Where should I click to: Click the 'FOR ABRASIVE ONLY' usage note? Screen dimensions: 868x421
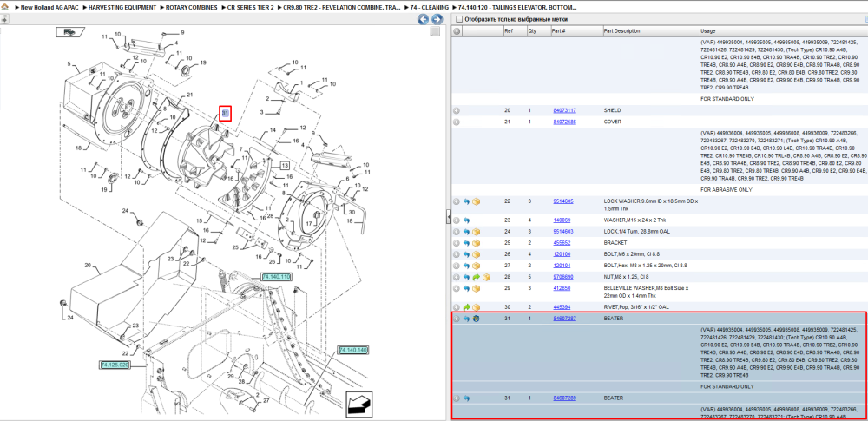(x=727, y=189)
